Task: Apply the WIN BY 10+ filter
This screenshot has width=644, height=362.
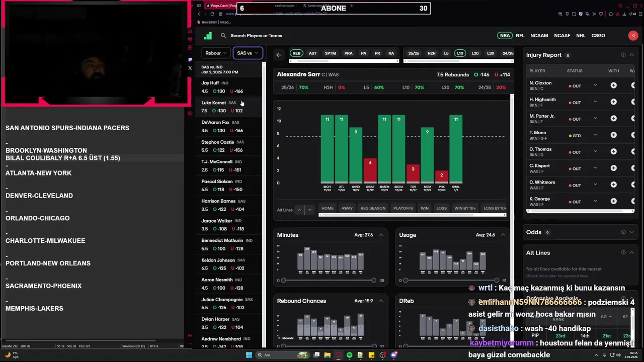Action: click(465, 208)
